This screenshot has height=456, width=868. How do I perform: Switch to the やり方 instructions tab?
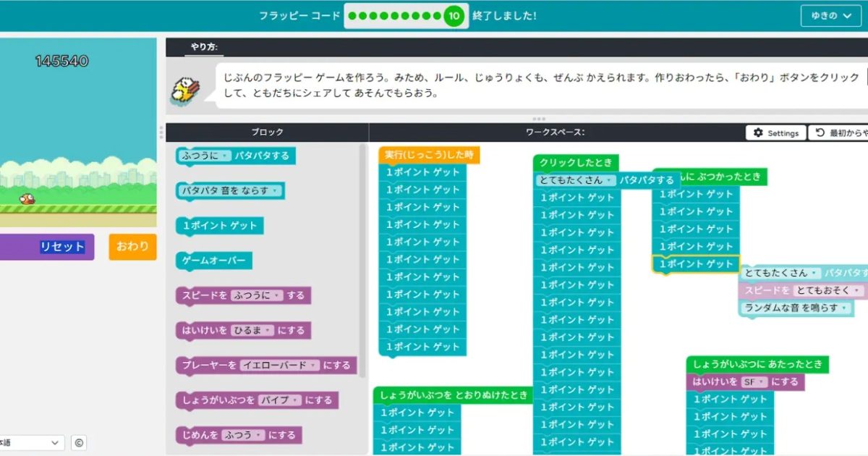pos(203,48)
